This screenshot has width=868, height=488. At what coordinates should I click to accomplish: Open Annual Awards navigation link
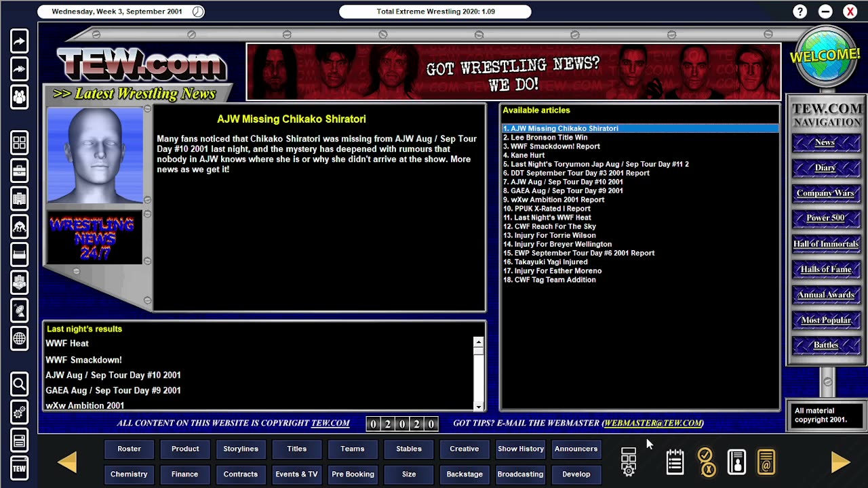[x=825, y=295]
